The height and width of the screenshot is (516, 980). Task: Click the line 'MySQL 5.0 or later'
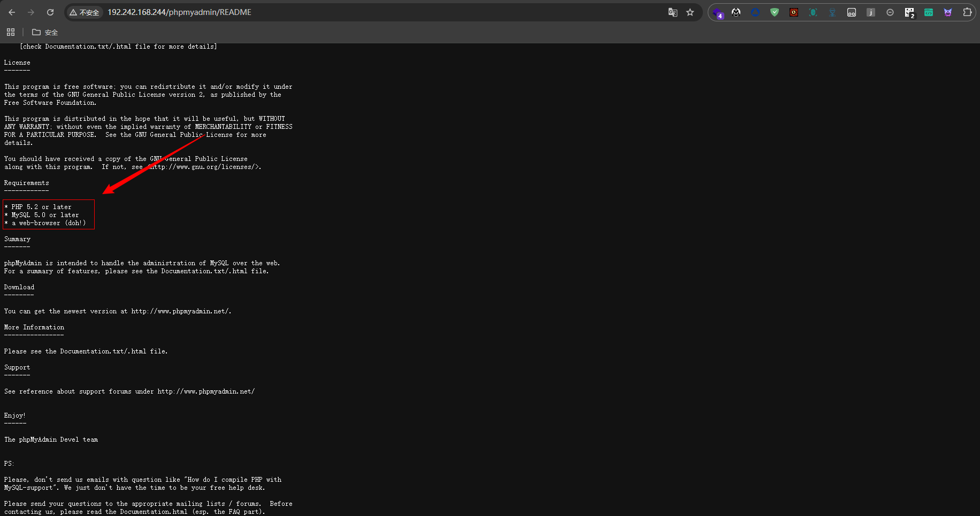tap(45, 215)
